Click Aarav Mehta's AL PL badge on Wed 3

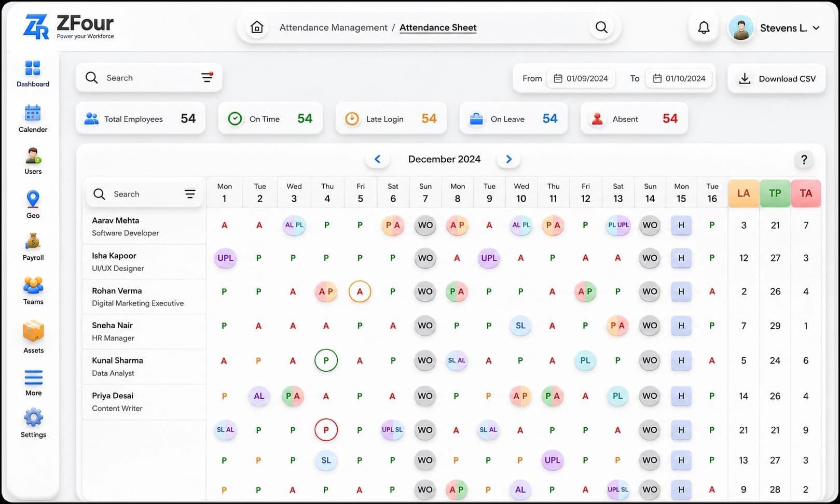(294, 225)
